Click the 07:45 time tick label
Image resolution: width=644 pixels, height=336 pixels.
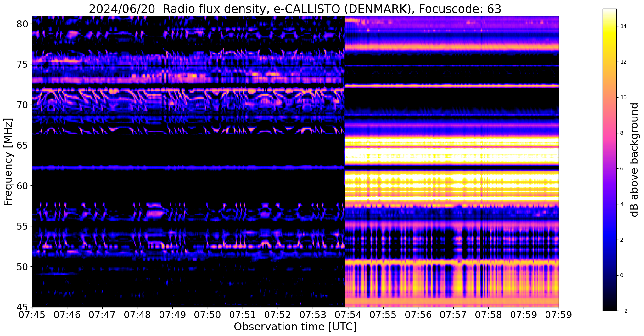point(32,315)
